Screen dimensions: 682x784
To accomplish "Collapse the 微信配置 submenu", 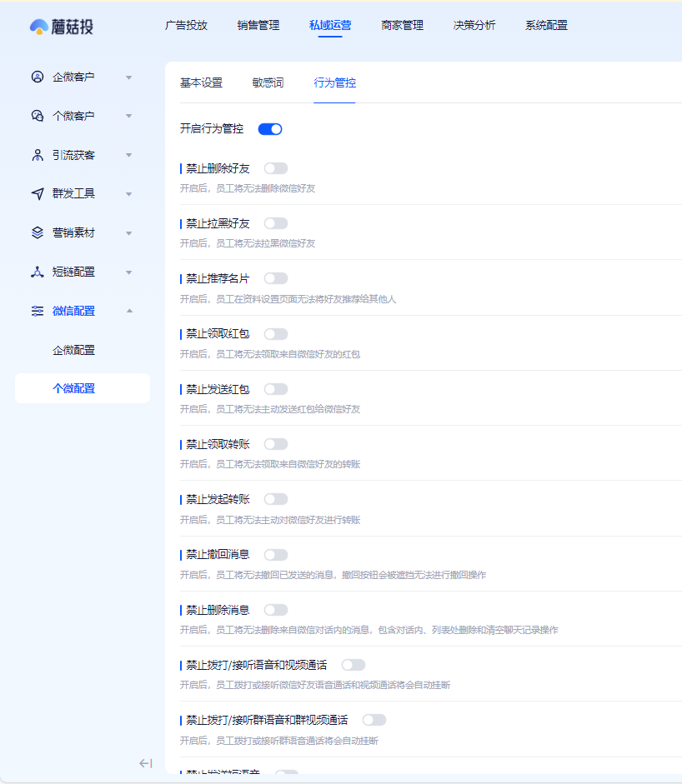I will [128, 311].
